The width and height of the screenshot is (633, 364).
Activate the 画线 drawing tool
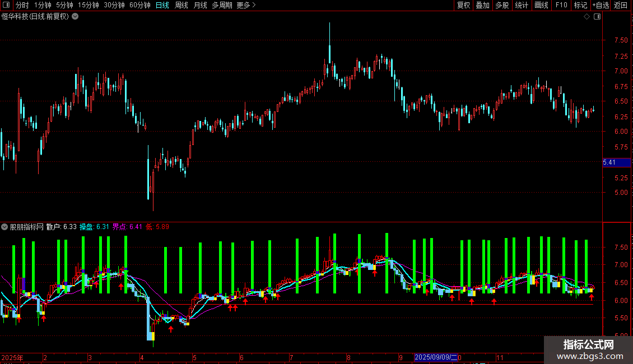(x=541, y=5)
